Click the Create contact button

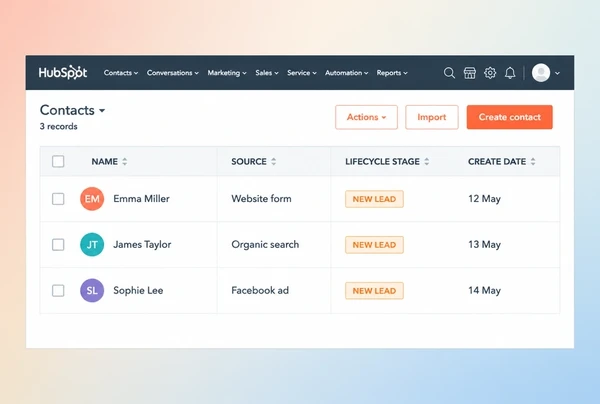509,117
